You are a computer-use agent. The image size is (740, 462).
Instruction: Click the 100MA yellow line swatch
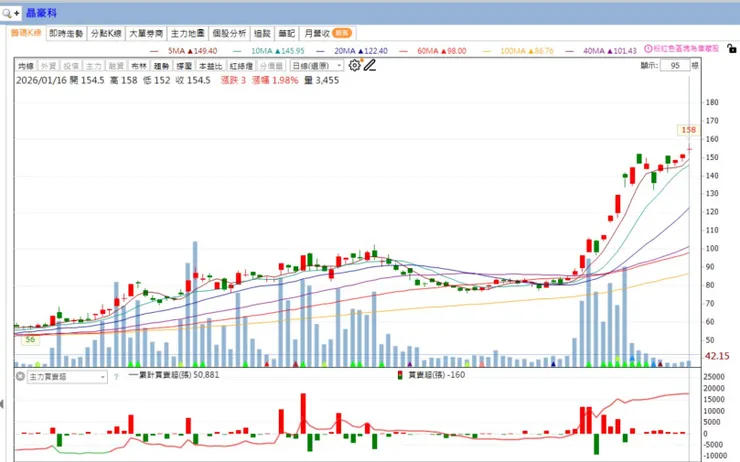(486, 51)
